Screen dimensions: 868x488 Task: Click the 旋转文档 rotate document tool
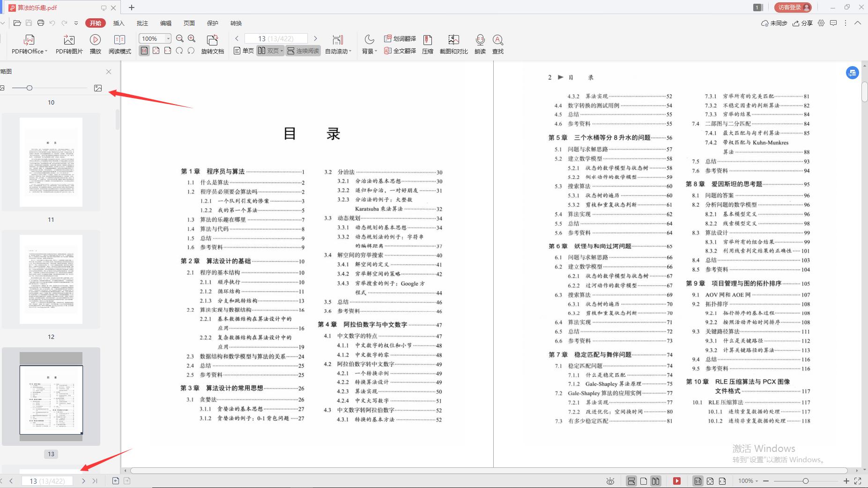click(213, 45)
